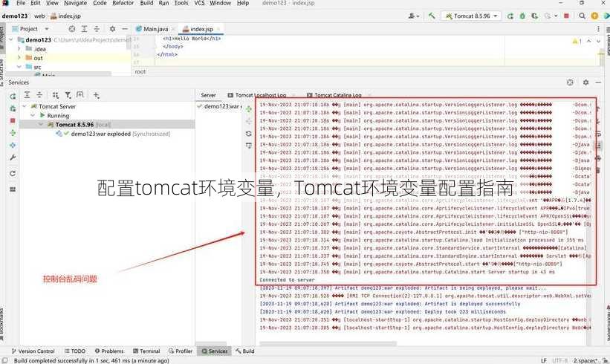Hide the Project tool window

tap(125, 29)
